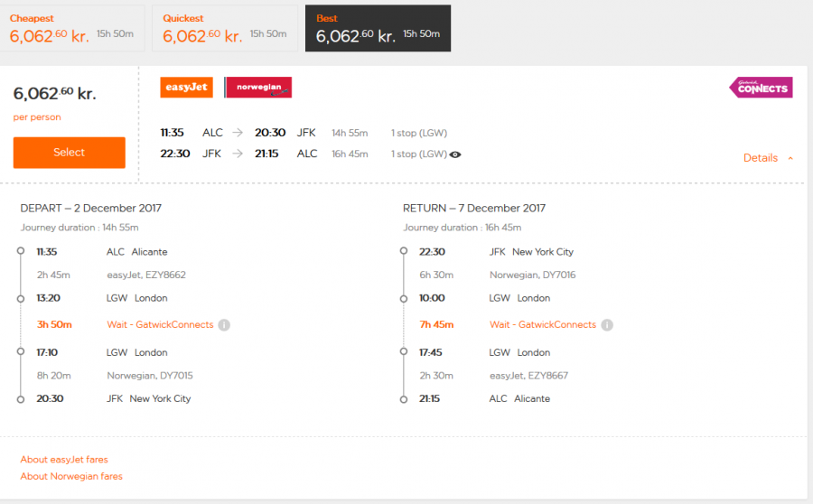813x504 pixels.
Task: Click the outbound 1 stop (LGW) label
Action: pyautogui.click(x=418, y=133)
